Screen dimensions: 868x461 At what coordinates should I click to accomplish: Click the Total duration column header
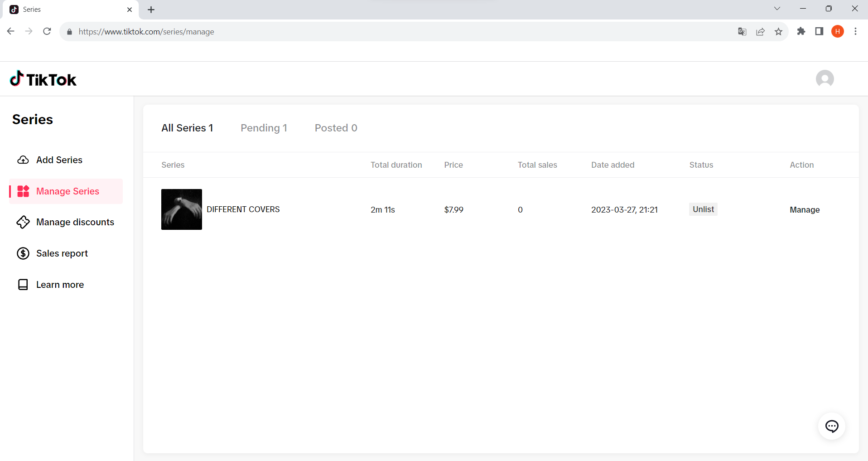pyautogui.click(x=396, y=165)
